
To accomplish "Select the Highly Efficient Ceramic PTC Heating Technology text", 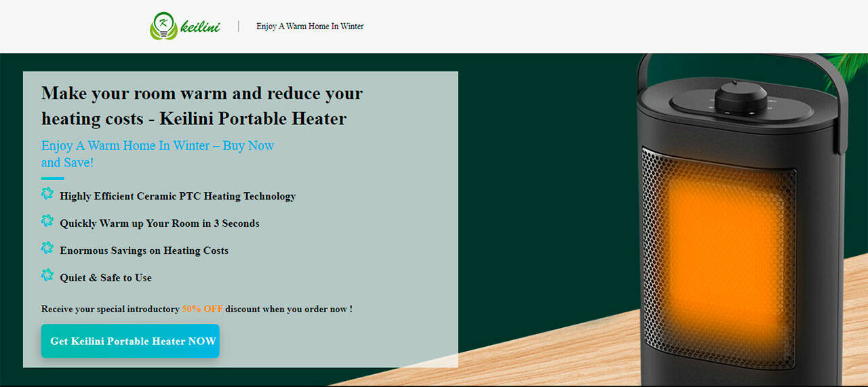I will click(x=178, y=196).
